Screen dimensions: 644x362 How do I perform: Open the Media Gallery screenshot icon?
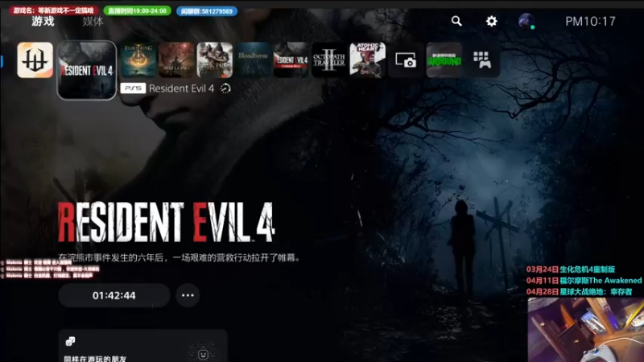(x=406, y=60)
